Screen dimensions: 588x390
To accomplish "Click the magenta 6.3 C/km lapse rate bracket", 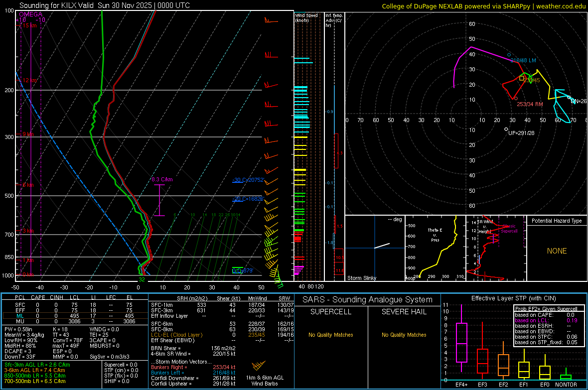I will (159, 200).
